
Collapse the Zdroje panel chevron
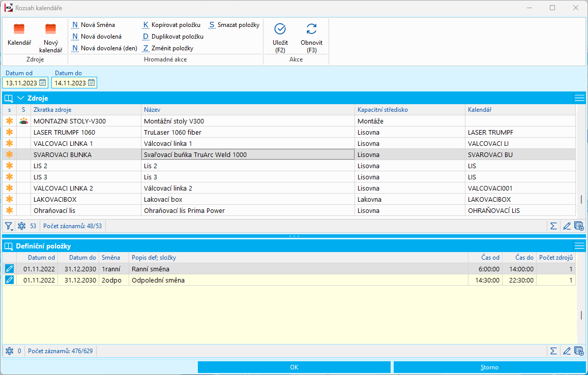pos(21,98)
